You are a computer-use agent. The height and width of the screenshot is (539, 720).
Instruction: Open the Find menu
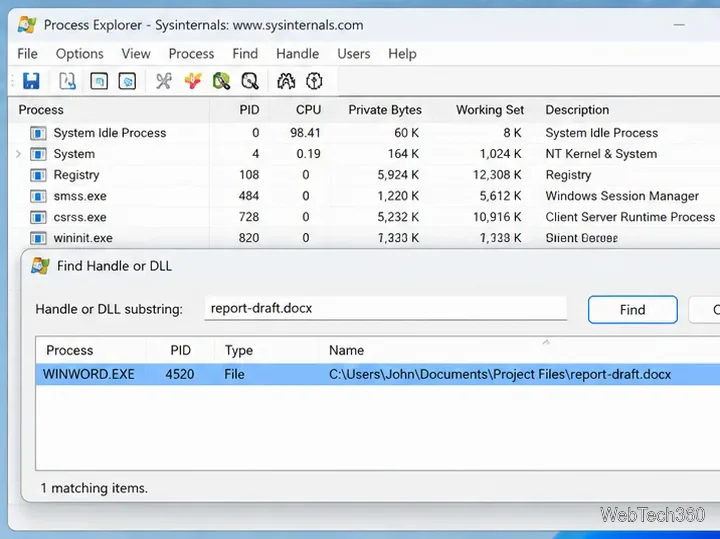[x=245, y=54]
